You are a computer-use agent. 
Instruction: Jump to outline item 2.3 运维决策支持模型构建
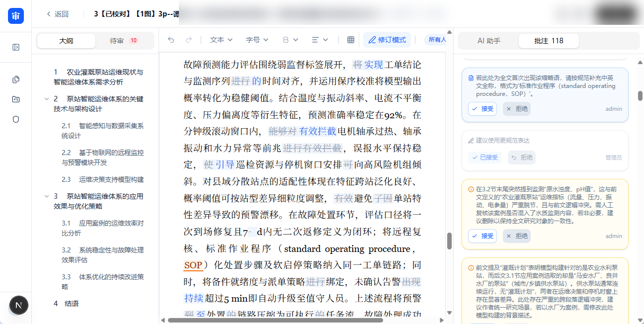(x=102, y=179)
